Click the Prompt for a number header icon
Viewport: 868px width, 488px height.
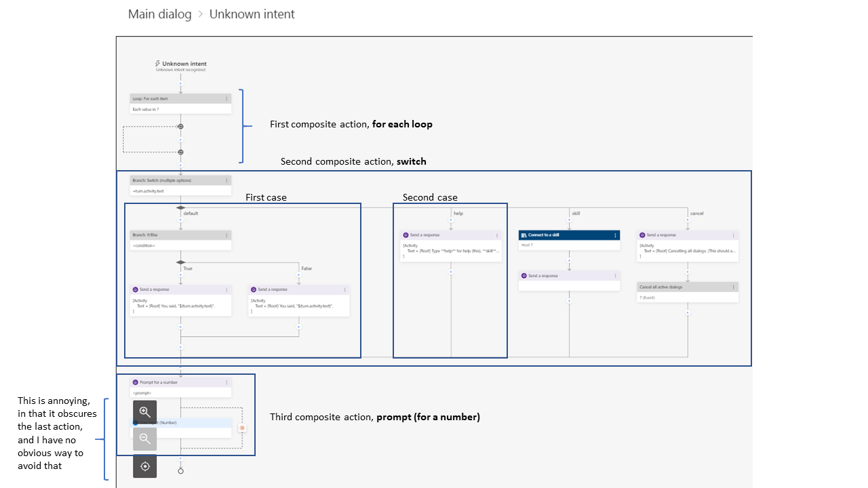[x=136, y=382]
